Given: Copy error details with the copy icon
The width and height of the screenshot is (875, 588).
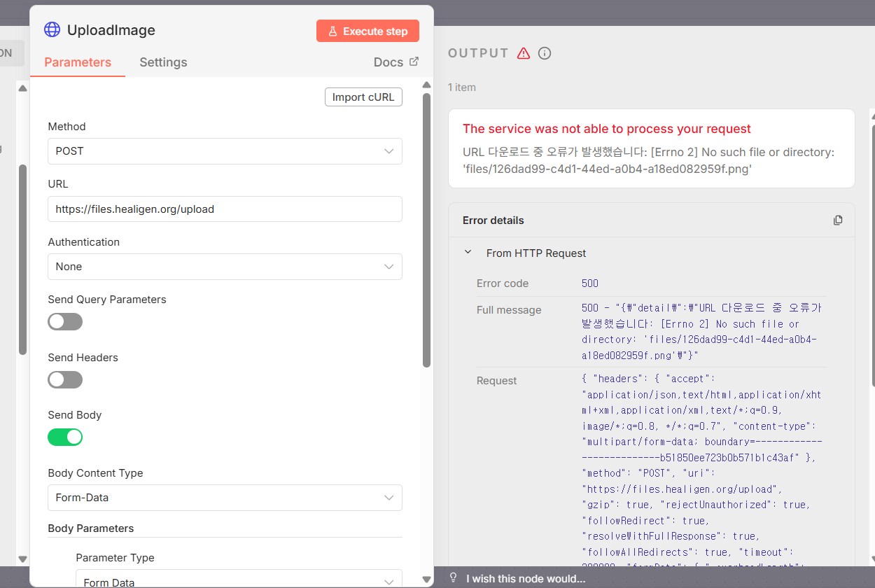Looking at the screenshot, I should pos(838,220).
